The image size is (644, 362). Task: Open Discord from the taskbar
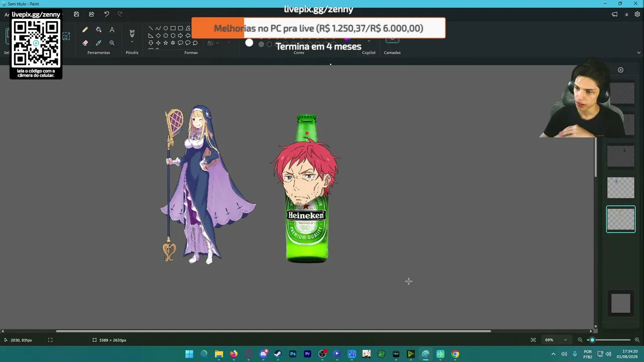pyautogui.click(x=263, y=354)
